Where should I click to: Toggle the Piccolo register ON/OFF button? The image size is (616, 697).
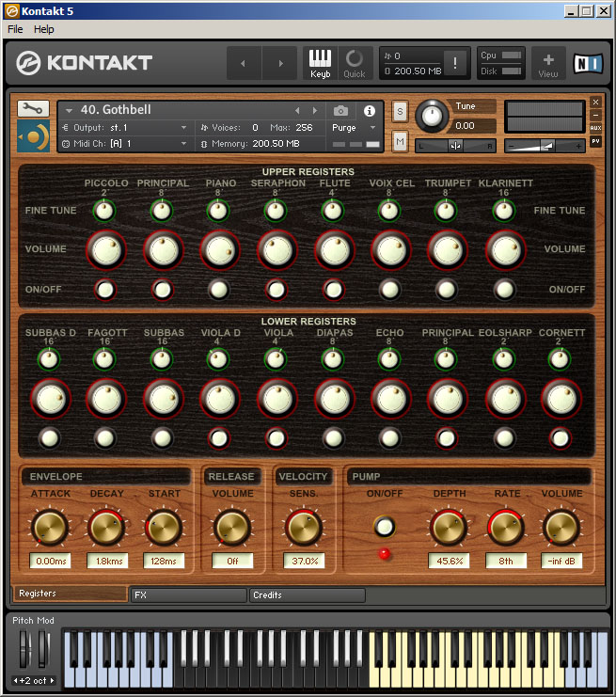coord(104,290)
